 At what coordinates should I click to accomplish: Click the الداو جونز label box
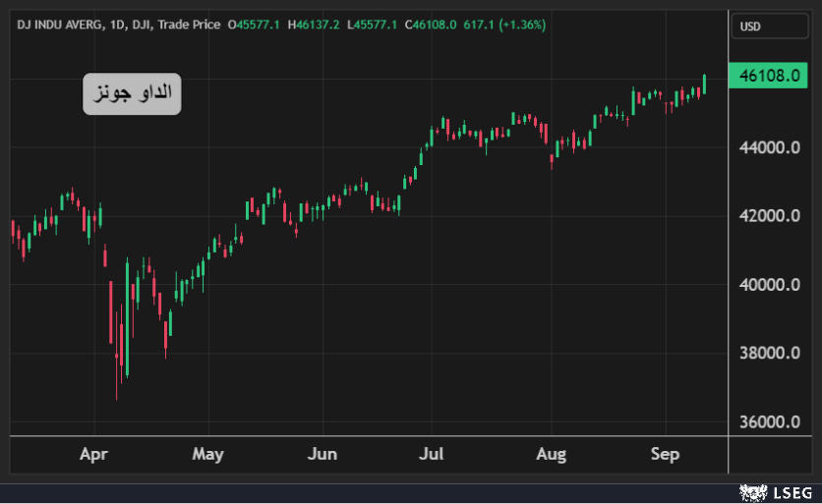(132, 93)
